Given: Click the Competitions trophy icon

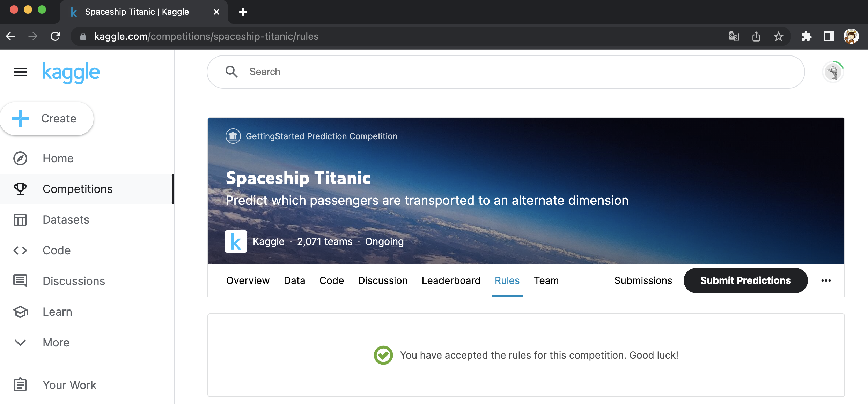Looking at the screenshot, I should pyautogui.click(x=20, y=189).
